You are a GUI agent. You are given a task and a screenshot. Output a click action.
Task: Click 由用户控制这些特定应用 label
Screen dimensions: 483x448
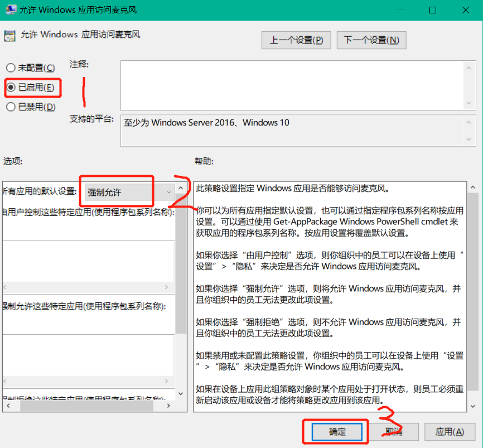tap(89, 213)
